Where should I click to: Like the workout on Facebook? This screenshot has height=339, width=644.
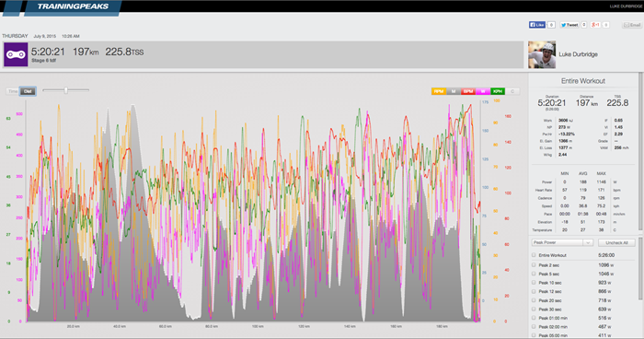point(536,25)
